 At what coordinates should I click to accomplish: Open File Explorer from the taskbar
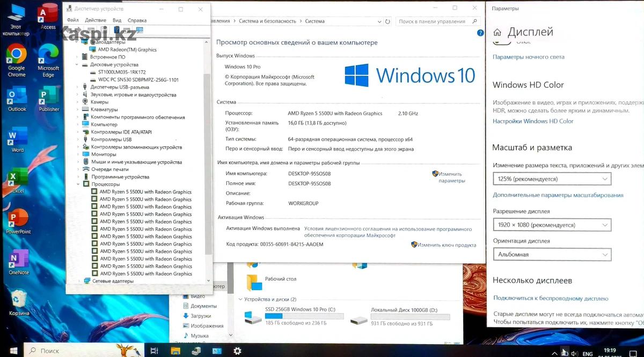pos(175,351)
